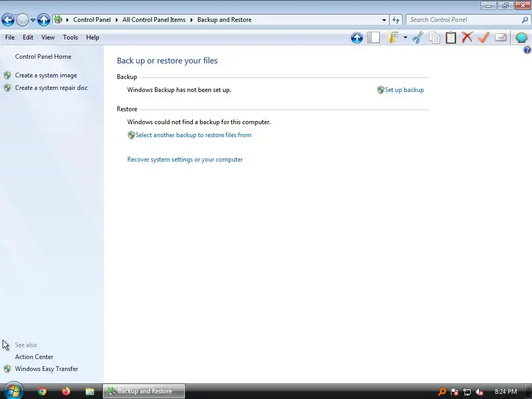
Task: Click the Paste clipboard toolbar icon
Action: (x=451, y=37)
